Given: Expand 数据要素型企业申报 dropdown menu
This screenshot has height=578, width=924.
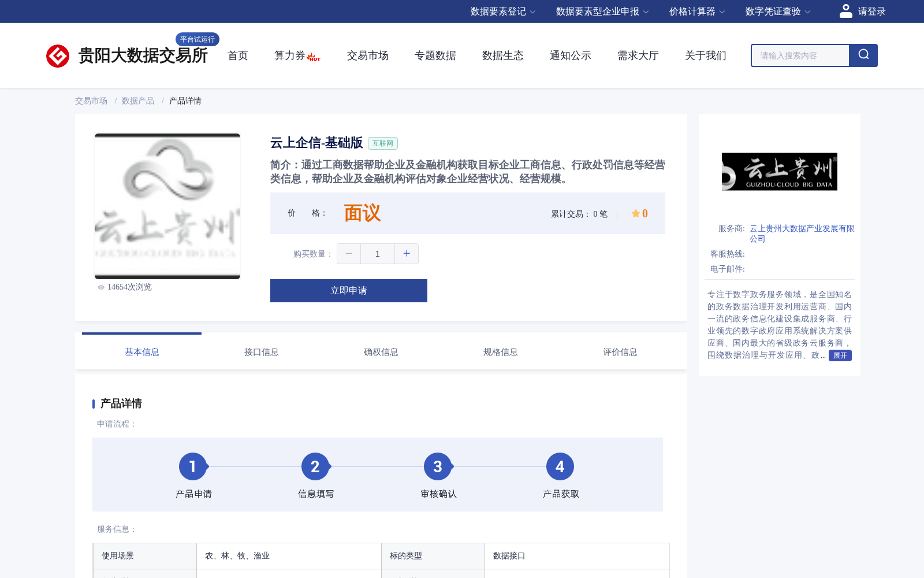Looking at the screenshot, I should 602,12.
